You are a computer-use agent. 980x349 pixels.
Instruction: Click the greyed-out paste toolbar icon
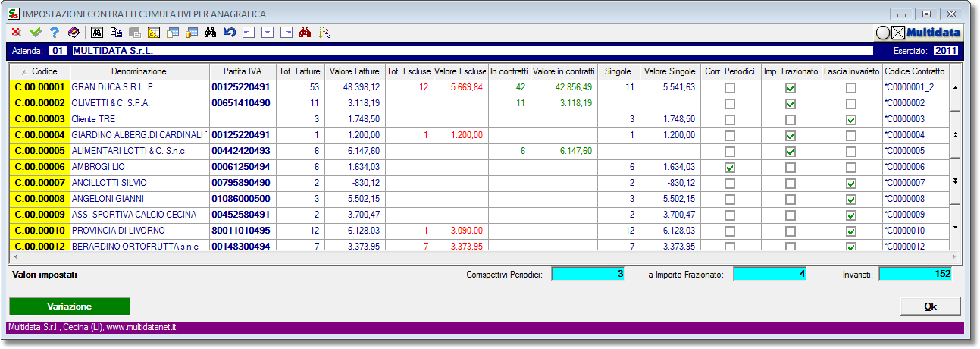(x=135, y=33)
